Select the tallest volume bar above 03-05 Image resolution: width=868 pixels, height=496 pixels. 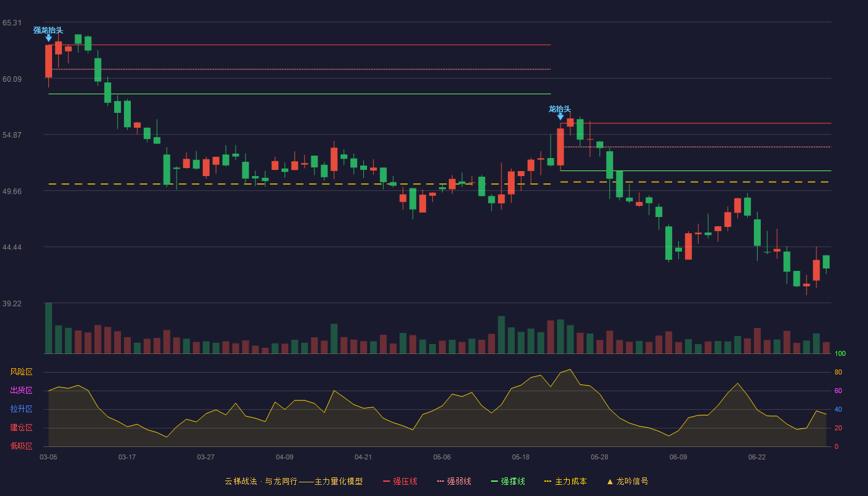click(x=48, y=328)
